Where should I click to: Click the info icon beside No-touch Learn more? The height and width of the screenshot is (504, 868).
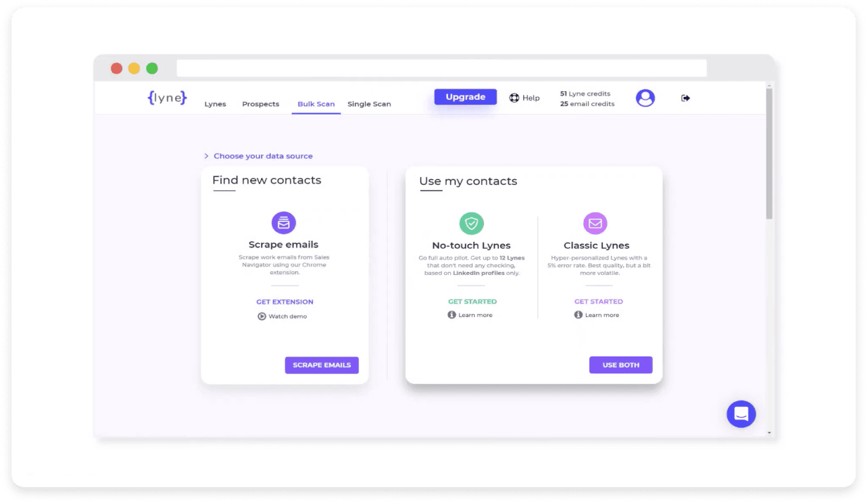point(452,315)
